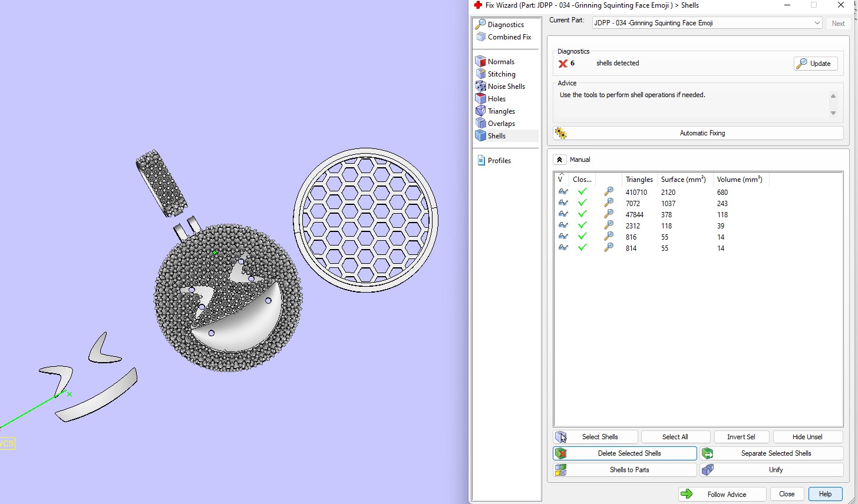Zoom to the 2312-triangle shell using its magnifier

(609, 226)
